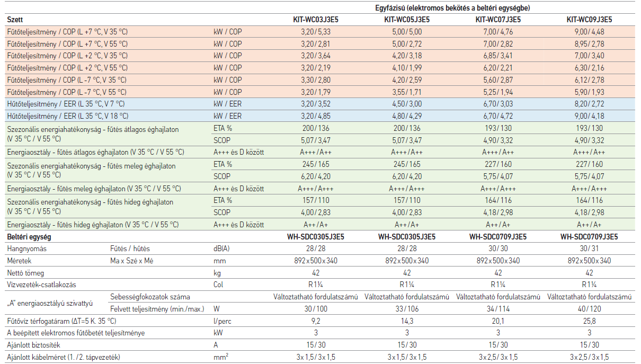
Task: Click the value 5,60/2,87
Action: (x=498, y=80)
